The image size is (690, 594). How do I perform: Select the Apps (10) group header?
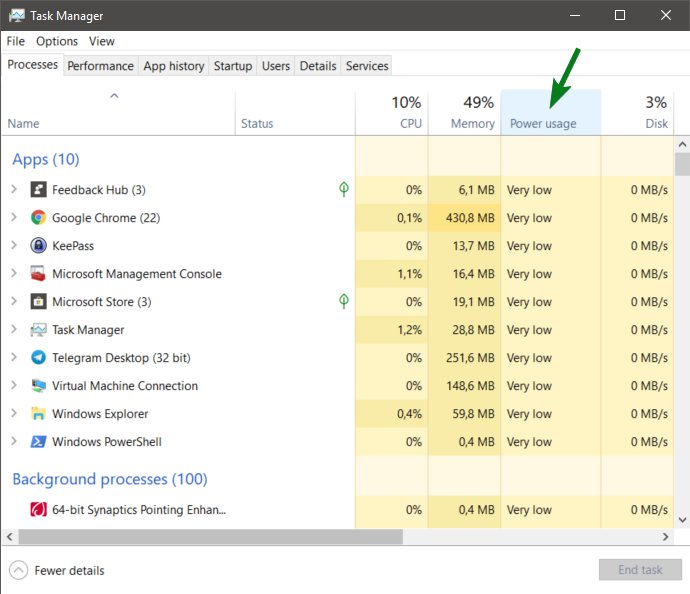pos(46,159)
